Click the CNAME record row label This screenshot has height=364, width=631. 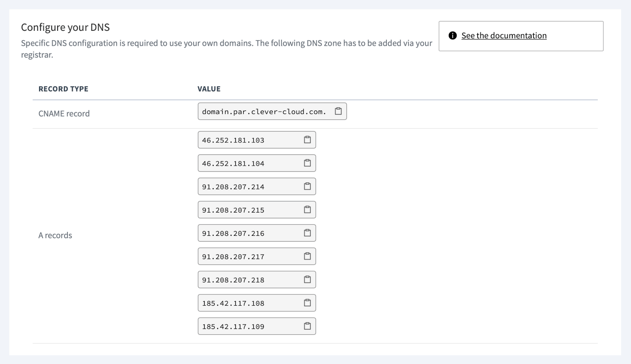point(64,114)
